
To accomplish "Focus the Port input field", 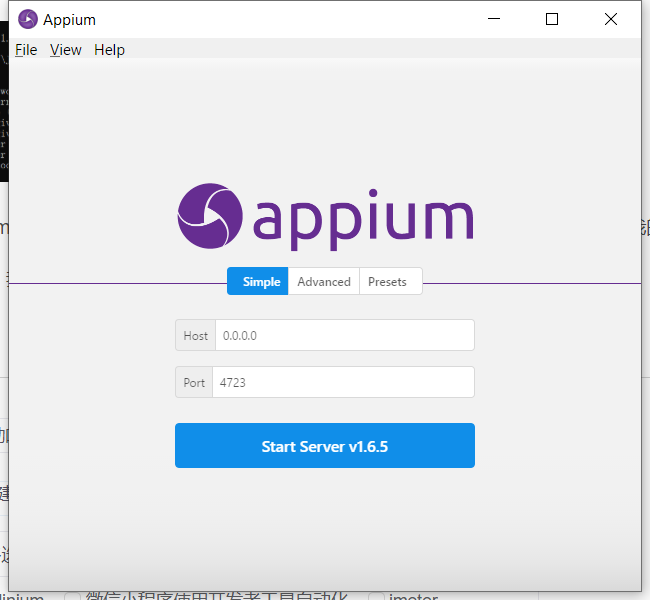I will tap(343, 382).
